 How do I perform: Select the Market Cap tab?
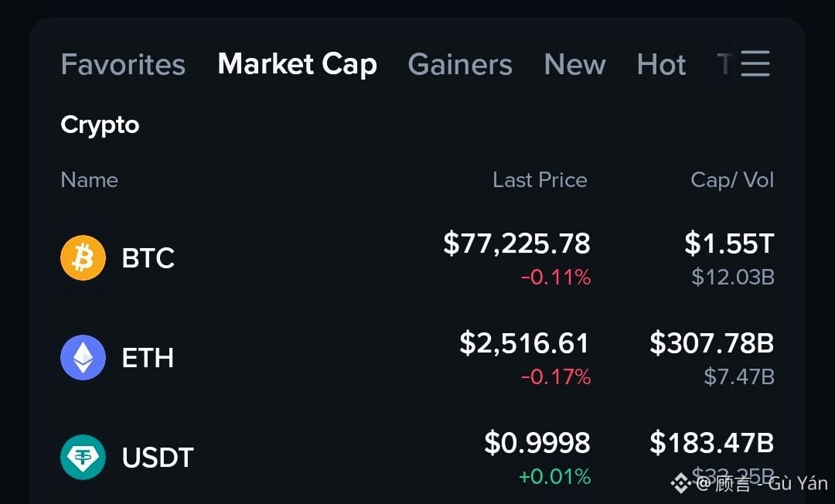pos(297,64)
